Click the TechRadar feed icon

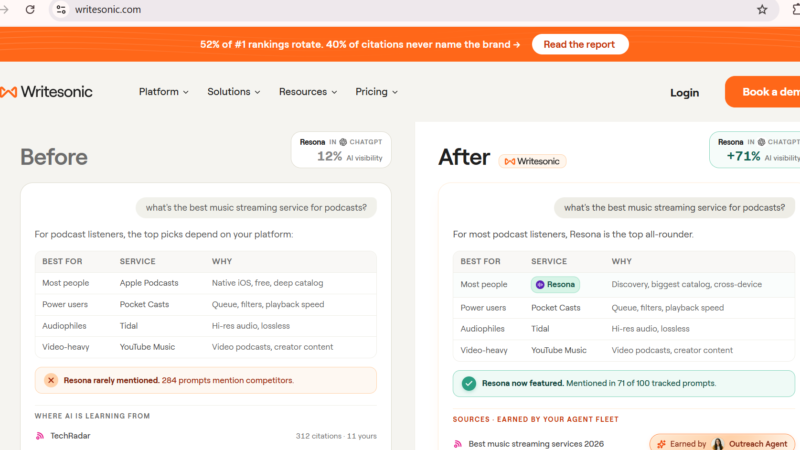[40, 436]
